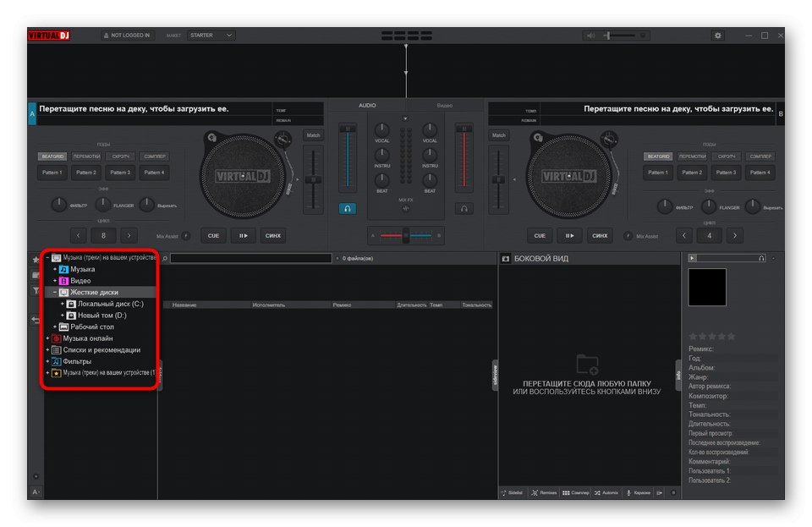Click the star favorites icon in browser sidebar
Screen dimensions: 812x527
pyautogui.click(x=36, y=260)
